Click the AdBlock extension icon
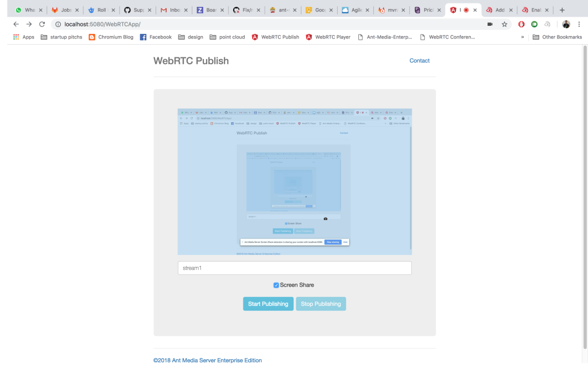 521,24
